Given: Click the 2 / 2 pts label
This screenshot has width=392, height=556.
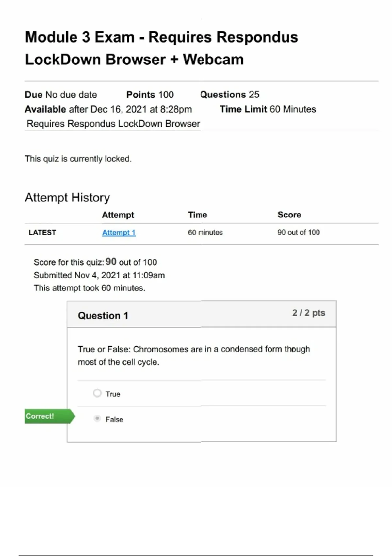Looking at the screenshot, I should pos(308,313).
